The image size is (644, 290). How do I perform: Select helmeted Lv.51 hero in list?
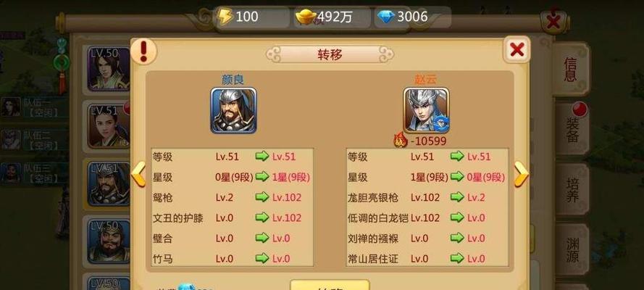[x=109, y=183]
